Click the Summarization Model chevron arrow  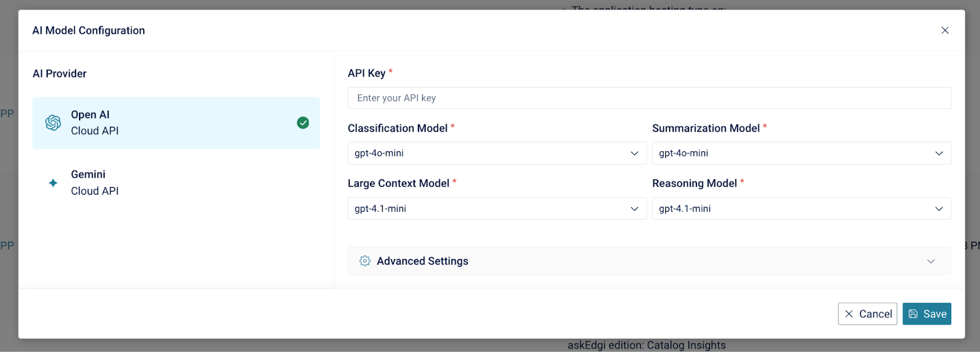pyautogui.click(x=939, y=153)
